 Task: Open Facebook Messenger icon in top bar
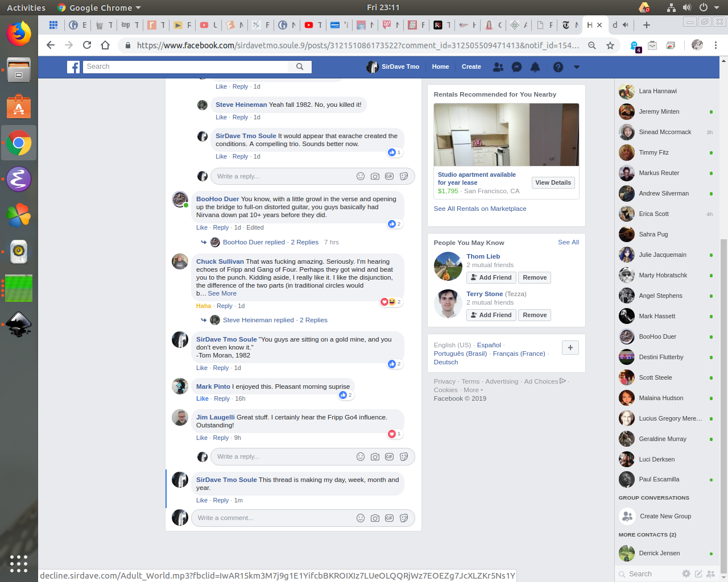pyautogui.click(x=516, y=67)
